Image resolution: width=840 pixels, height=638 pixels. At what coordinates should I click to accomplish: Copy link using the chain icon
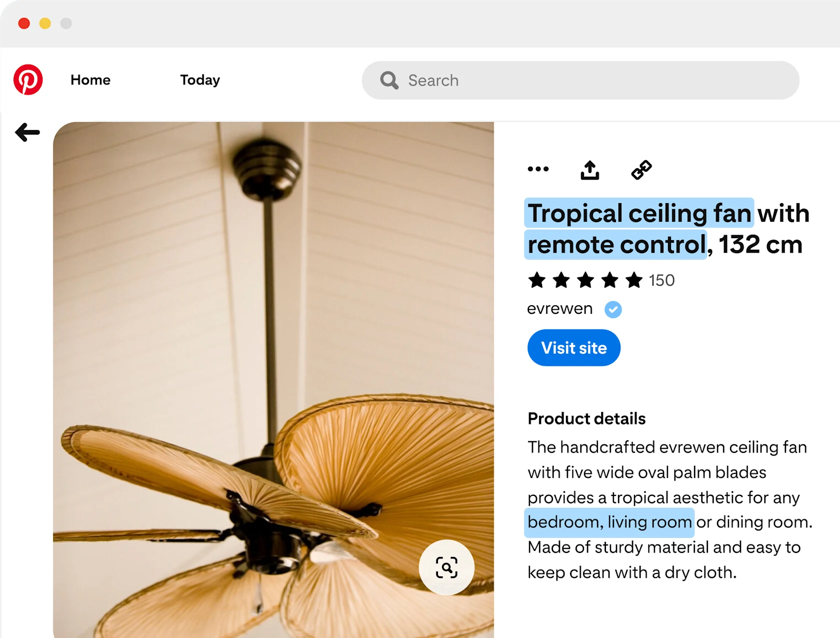(641, 170)
